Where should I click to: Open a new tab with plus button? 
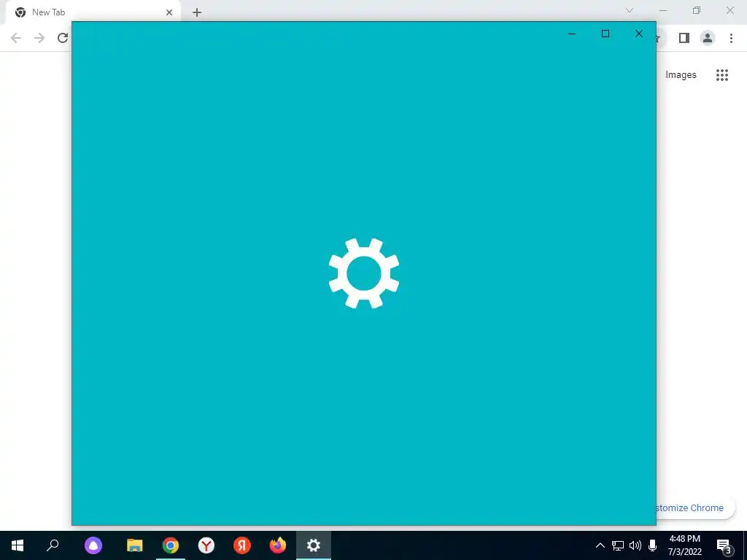(197, 12)
